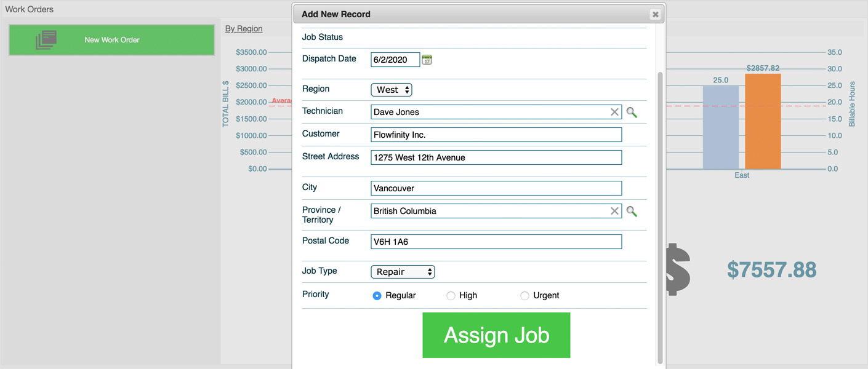Clear the Technician field with X icon
The image size is (868, 369).
coord(614,112)
